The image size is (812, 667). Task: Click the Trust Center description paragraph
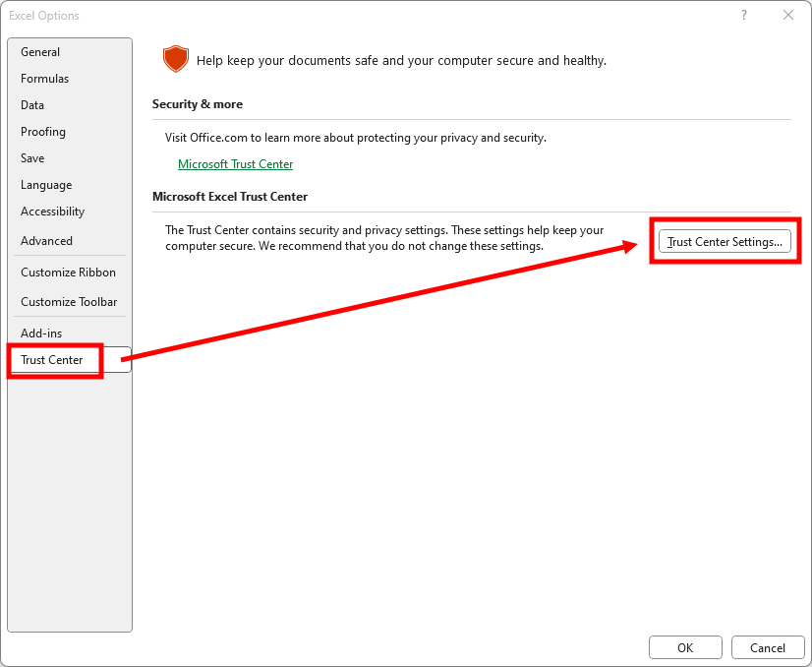click(x=384, y=238)
